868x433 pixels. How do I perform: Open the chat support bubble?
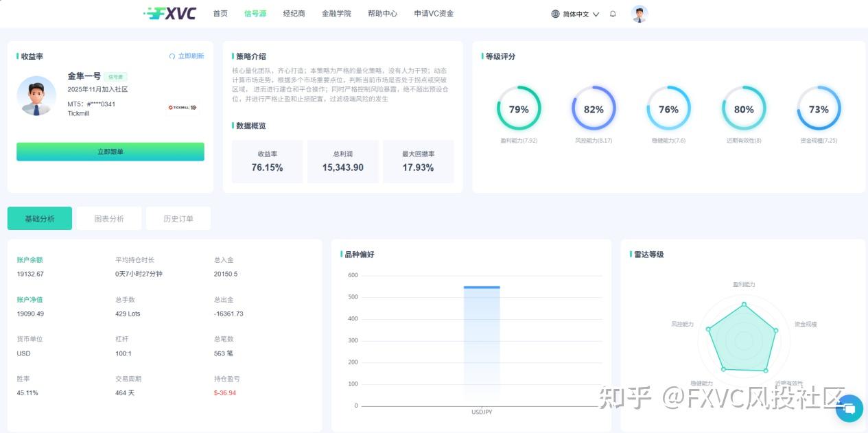[849, 408]
